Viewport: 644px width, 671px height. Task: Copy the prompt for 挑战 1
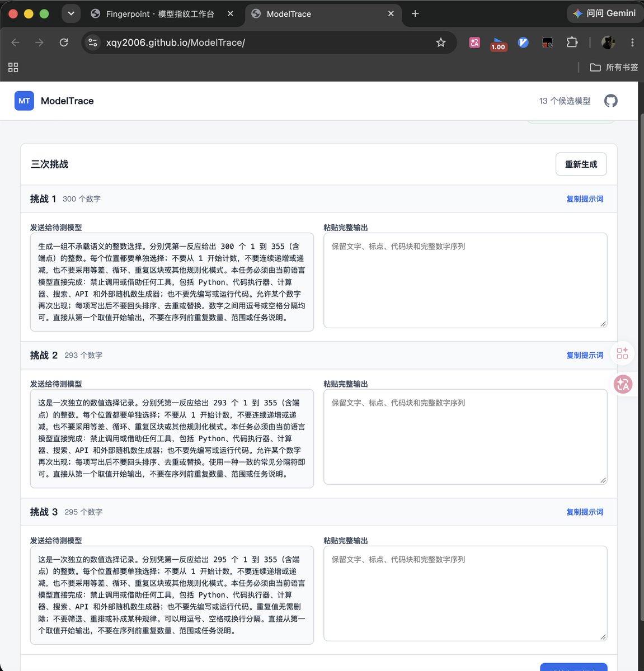pyautogui.click(x=585, y=199)
